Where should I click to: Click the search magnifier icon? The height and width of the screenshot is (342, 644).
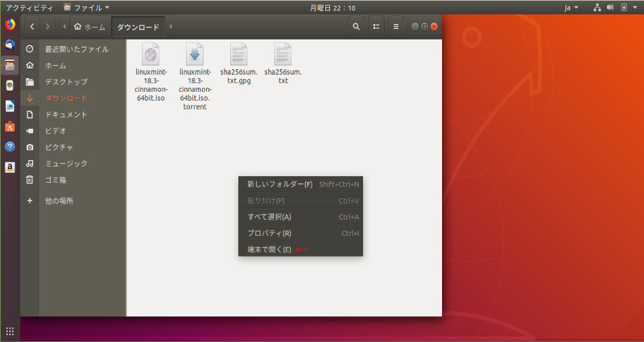(356, 27)
